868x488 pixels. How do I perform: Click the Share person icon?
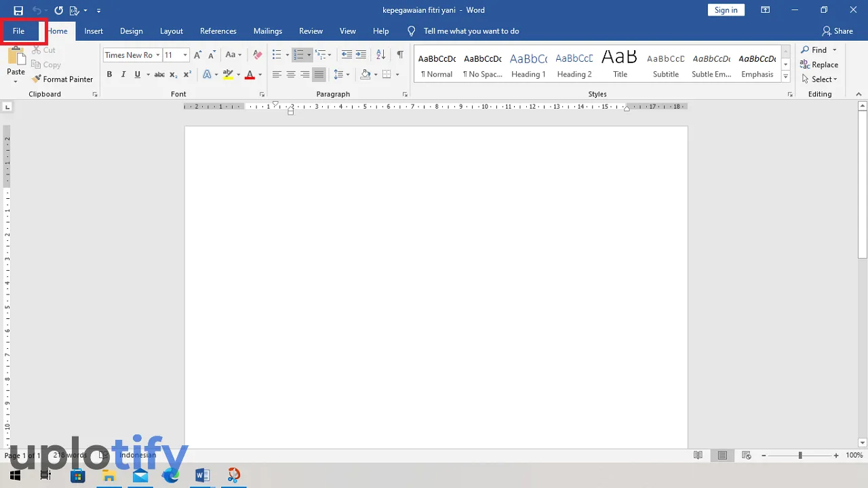(x=826, y=31)
